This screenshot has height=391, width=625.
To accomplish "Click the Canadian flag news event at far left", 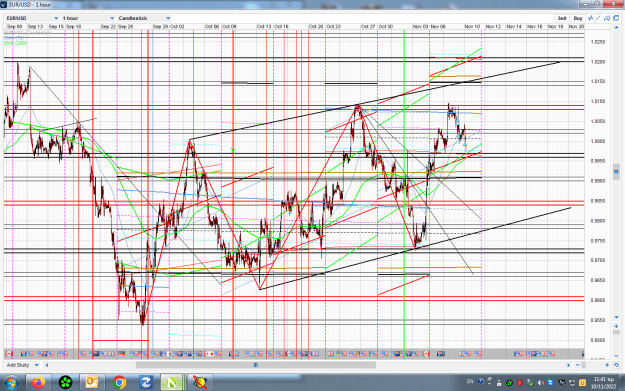I will [9, 354].
